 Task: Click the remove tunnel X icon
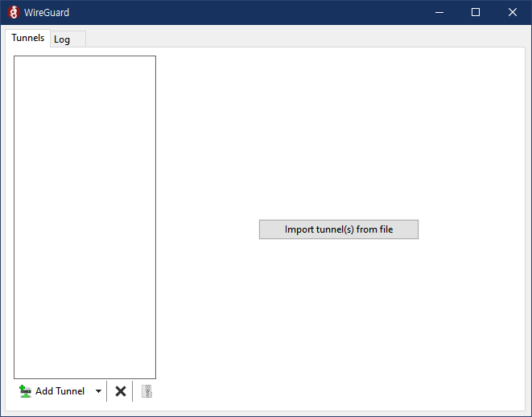click(120, 391)
